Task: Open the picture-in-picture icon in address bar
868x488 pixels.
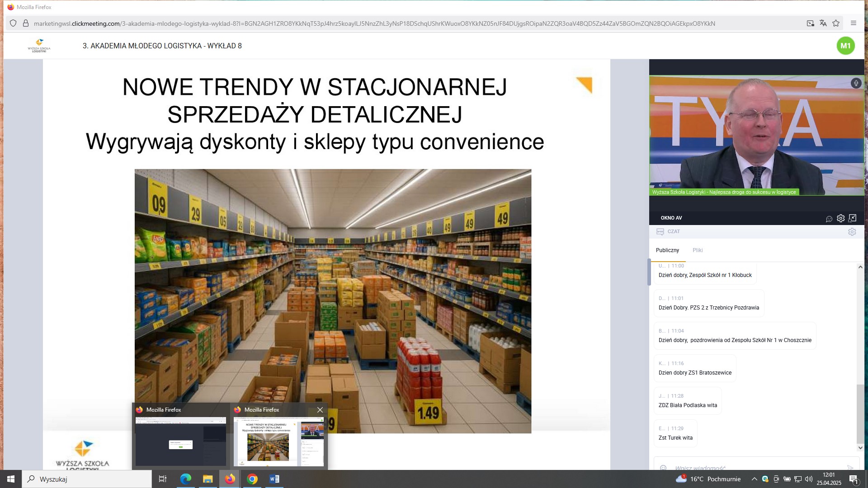Action: [x=811, y=23]
